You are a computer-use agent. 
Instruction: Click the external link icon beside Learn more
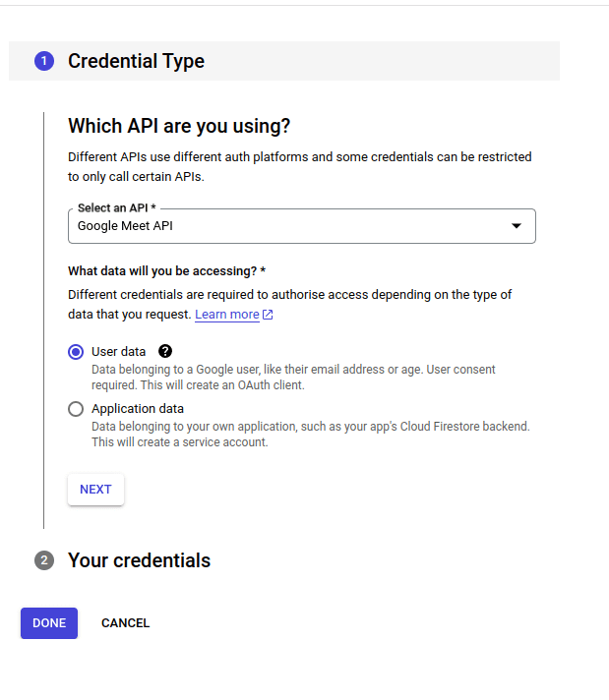point(268,315)
